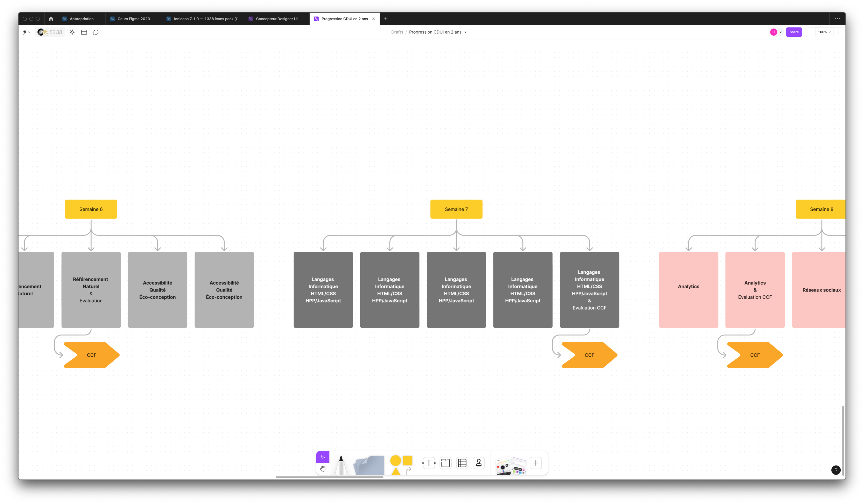Open AI sparkle actions

[x=72, y=32]
